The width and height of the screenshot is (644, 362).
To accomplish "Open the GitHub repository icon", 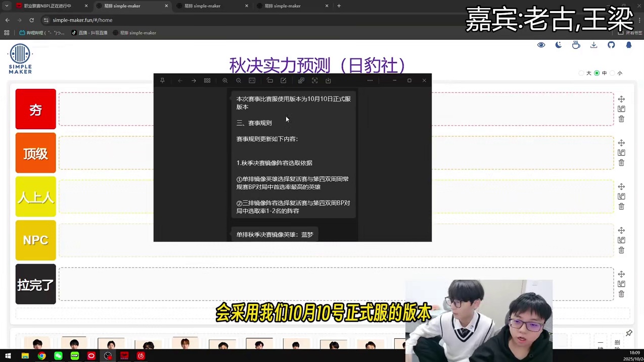I will tap(611, 45).
